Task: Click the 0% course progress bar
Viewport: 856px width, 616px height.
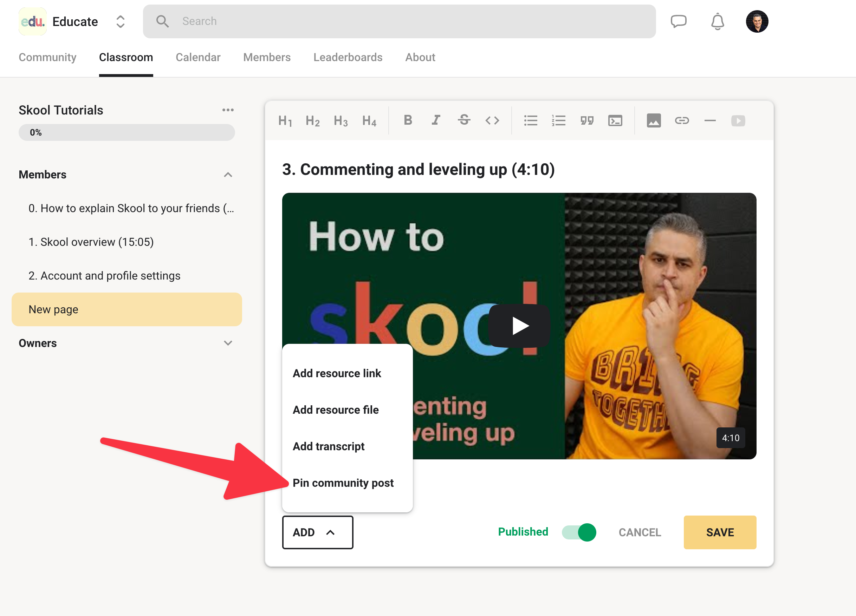Action: (127, 132)
